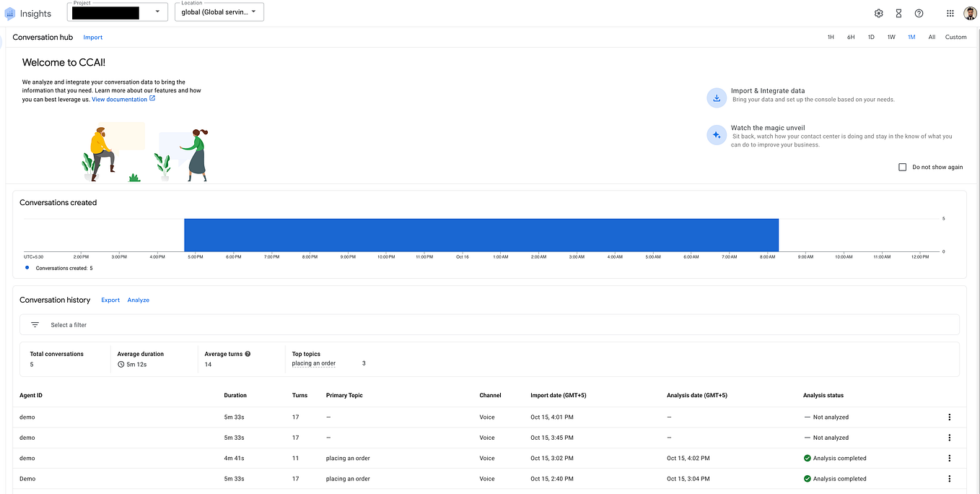Toggle the Conversations created legend dot
The image size is (980, 494).
point(27,268)
